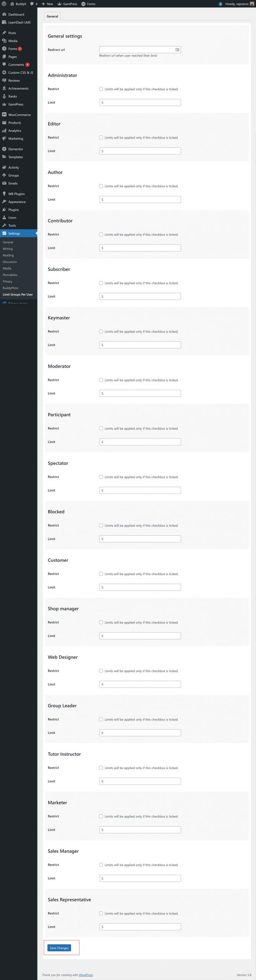
Task: Expand the Forms menu in admin bar
Action: 88,4
